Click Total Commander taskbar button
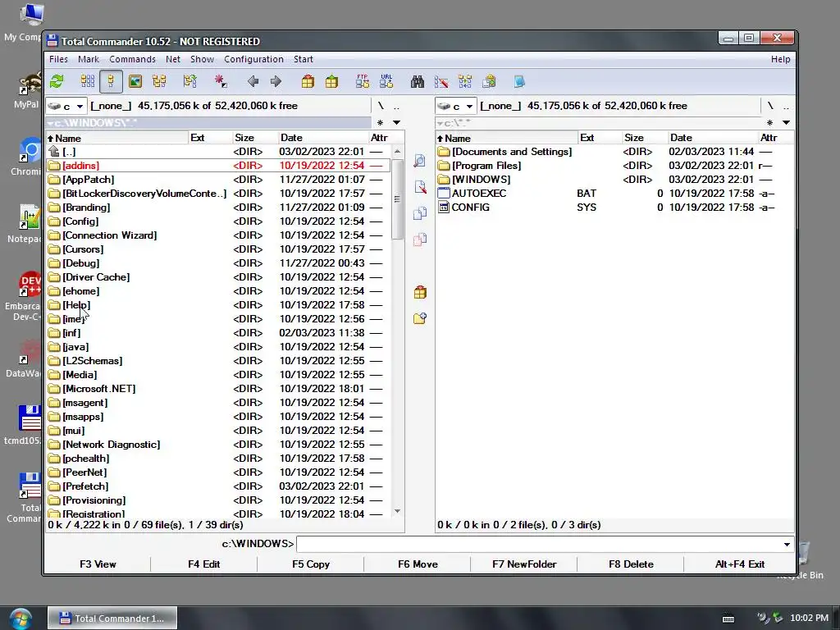Screen dimensions: 840x630 click(112, 619)
